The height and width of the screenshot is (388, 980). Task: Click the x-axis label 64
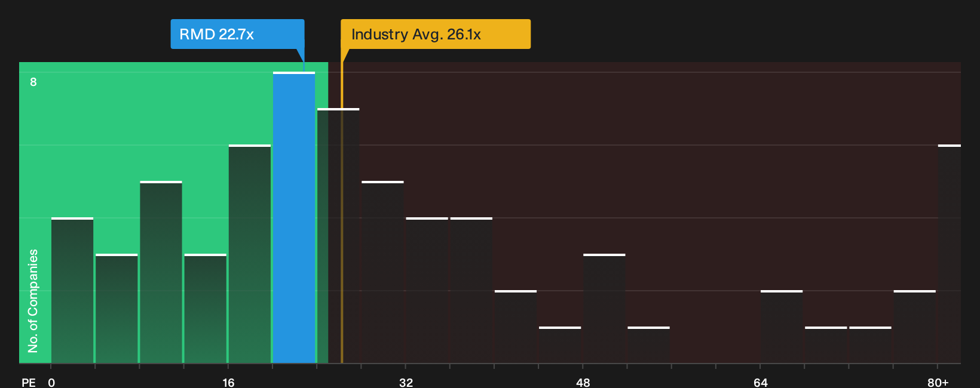point(760,382)
